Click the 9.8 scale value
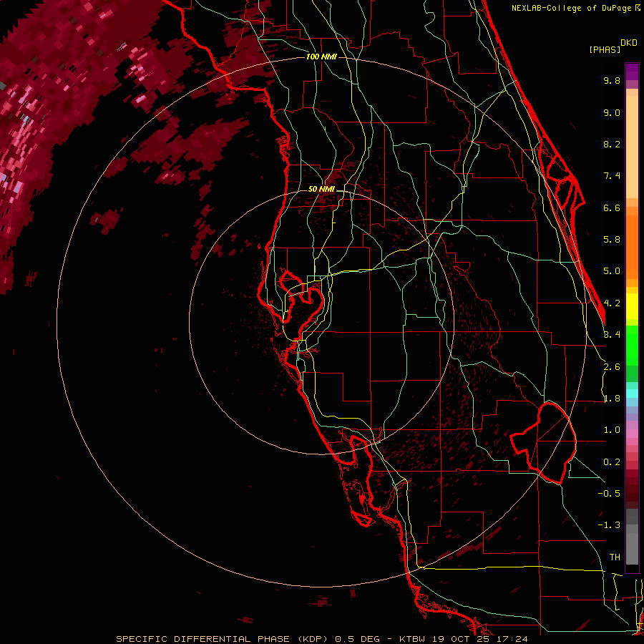This screenshot has width=644, height=644. (x=612, y=80)
